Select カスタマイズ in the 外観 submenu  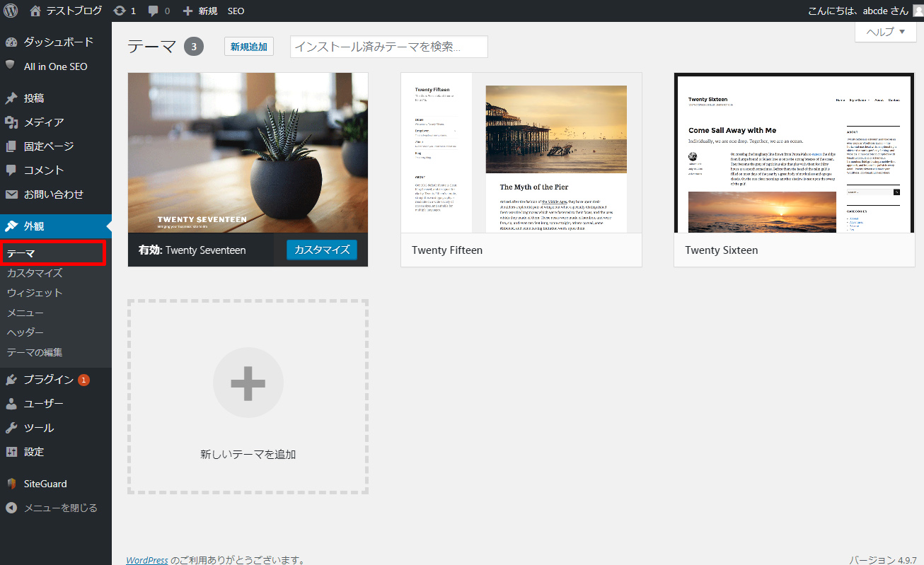pos(35,273)
